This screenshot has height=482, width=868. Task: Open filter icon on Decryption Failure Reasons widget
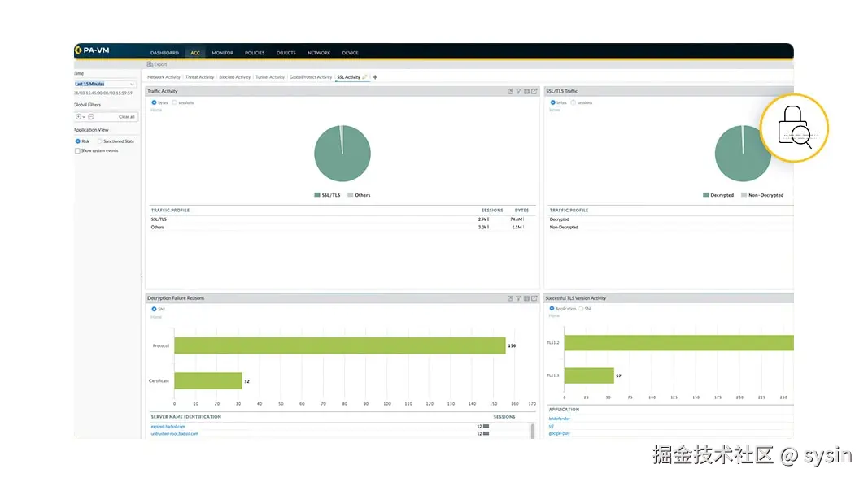click(x=518, y=298)
